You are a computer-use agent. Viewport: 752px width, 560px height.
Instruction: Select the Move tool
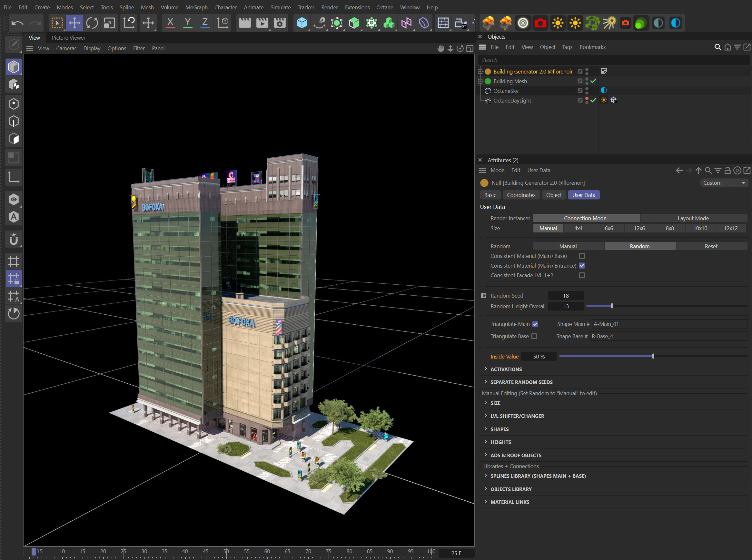pos(74,23)
